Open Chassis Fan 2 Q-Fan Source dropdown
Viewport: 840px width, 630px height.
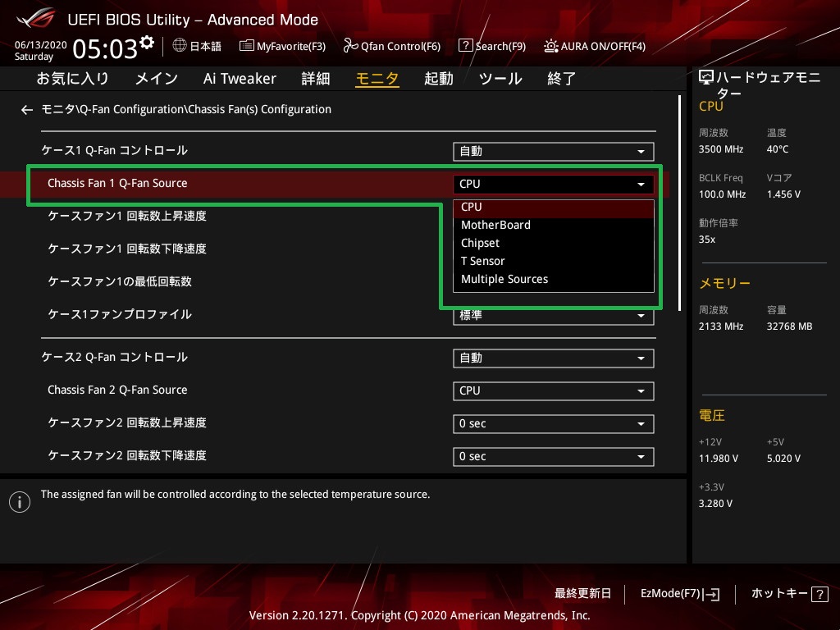click(554, 391)
